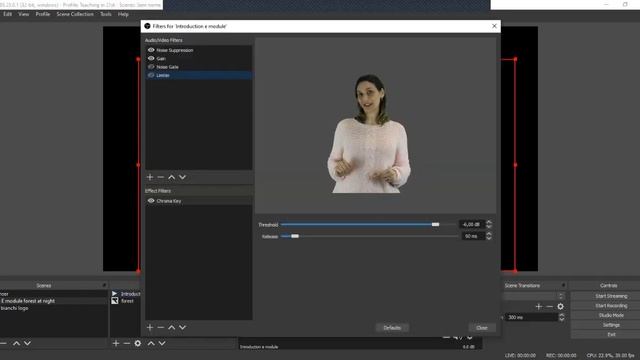640x360 pixels.
Task: Close the Filters dialog with X
Action: (x=494, y=26)
